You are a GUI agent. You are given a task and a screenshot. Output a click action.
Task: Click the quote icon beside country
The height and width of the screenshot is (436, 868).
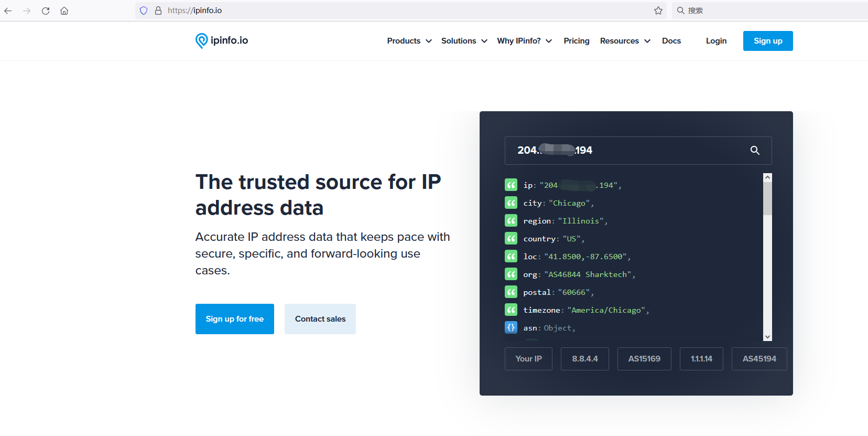pyautogui.click(x=511, y=238)
